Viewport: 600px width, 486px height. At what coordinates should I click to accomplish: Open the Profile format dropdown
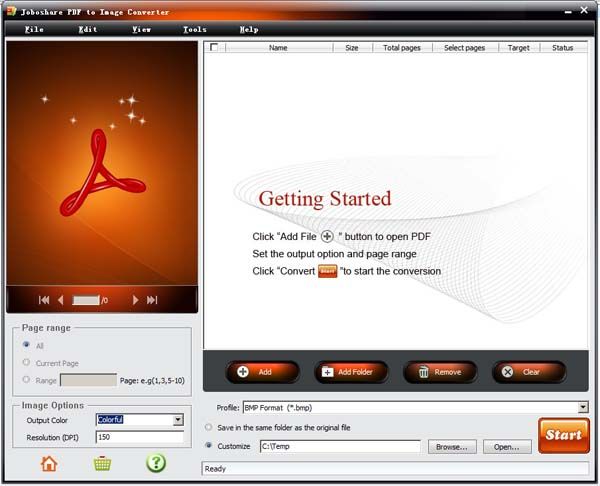582,408
